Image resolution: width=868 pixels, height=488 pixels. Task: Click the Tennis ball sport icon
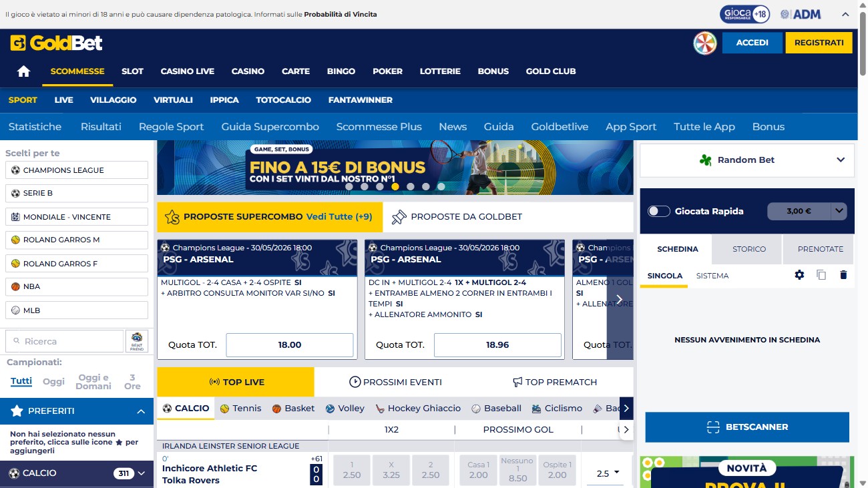pyautogui.click(x=224, y=409)
